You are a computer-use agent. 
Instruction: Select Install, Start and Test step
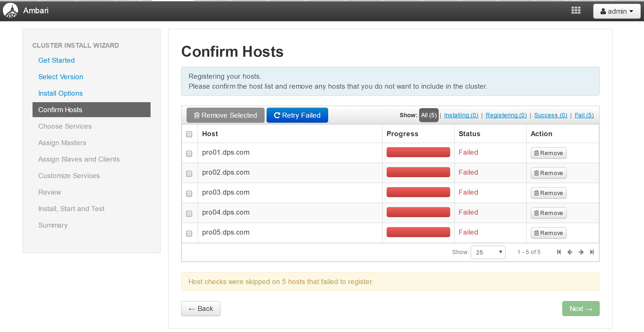point(72,209)
